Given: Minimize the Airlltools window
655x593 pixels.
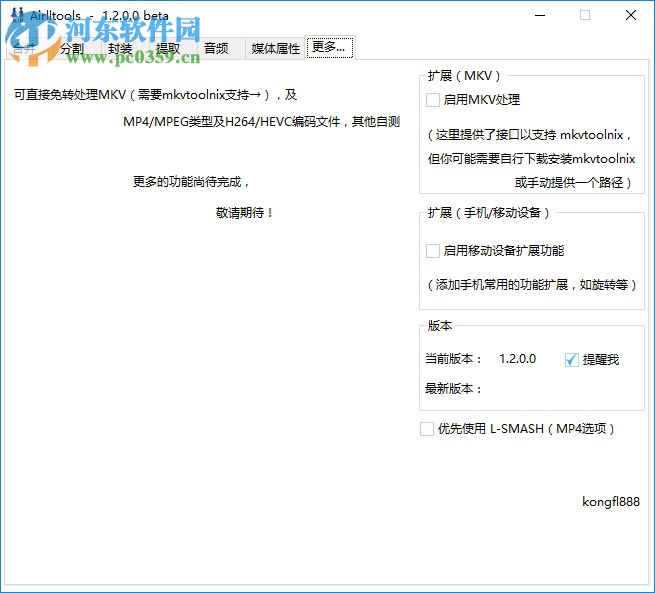Looking at the screenshot, I should (540, 15).
